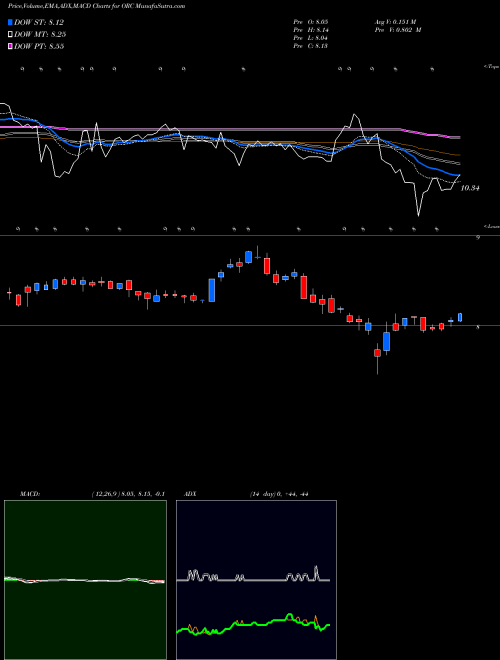Viewport: 500px width, 660px height.
Task: Click the chart title mentioning MunafaSutra.com
Action: point(96,6)
